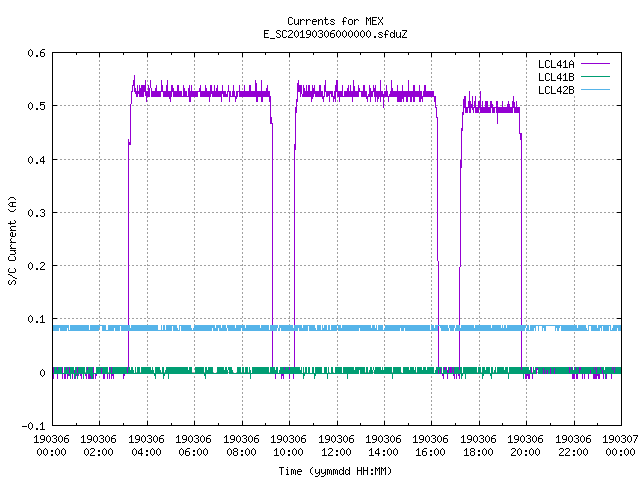Click the 12:00 x-axis tick label

pos(336,452)
